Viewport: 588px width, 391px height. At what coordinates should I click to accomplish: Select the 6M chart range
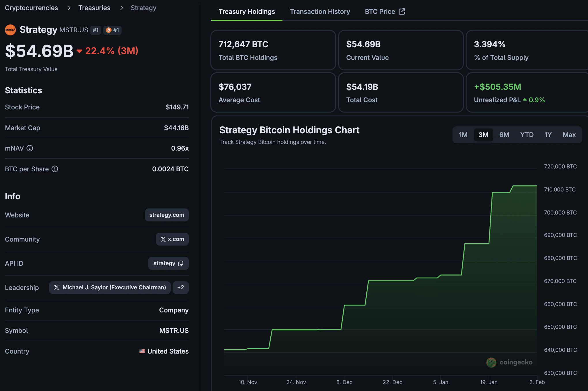[504, 135]
